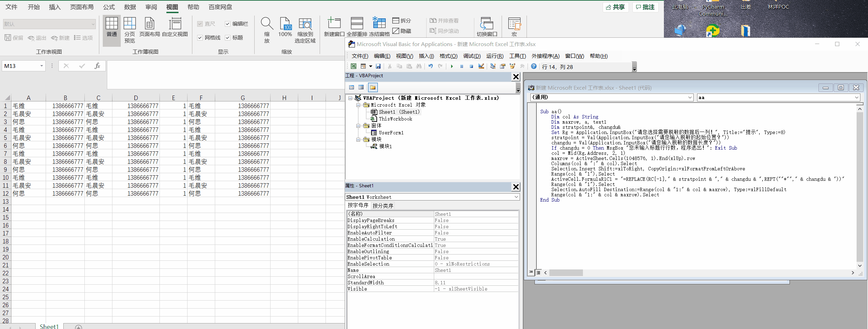Undo the last edit in VBA editor
The image size is (868, 329).
pos(430,66)
